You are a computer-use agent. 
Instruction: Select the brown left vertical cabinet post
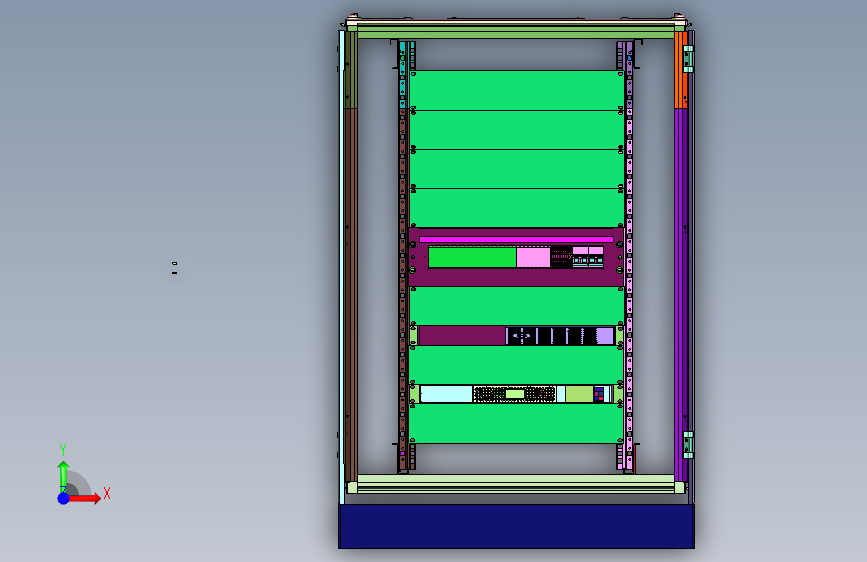tap(351, 293)
